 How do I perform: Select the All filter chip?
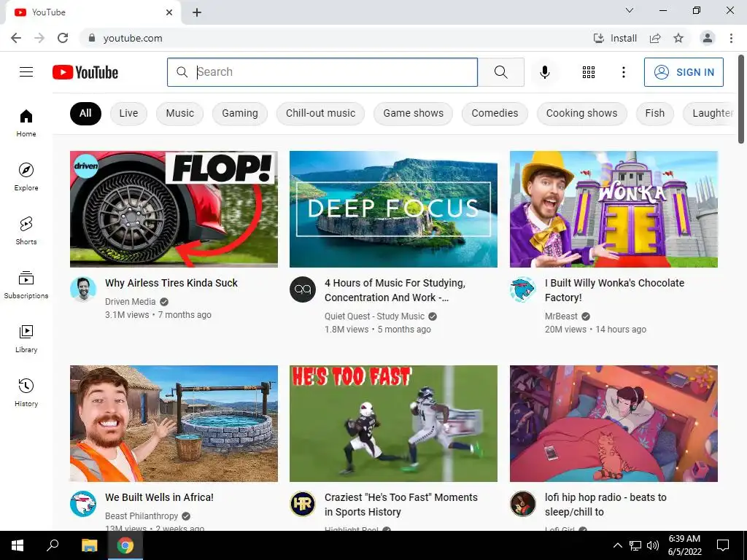pyautogui.click(x=85, y=113)
